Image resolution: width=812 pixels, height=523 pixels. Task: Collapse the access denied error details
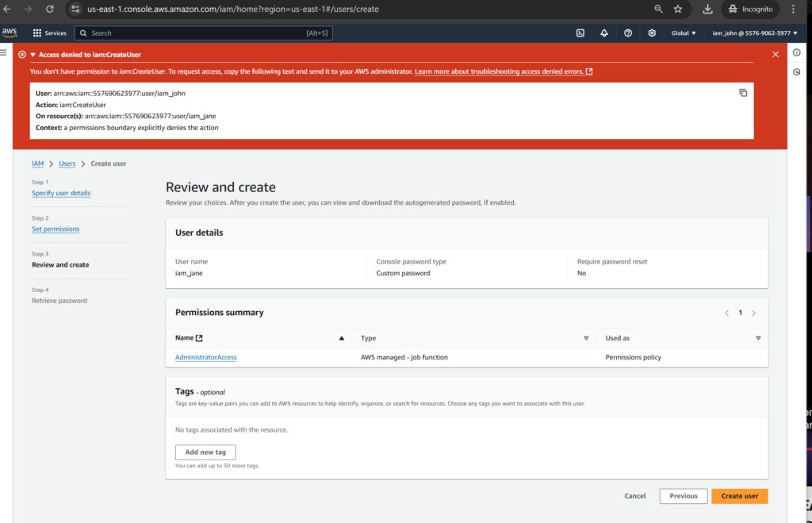(33, 55)
